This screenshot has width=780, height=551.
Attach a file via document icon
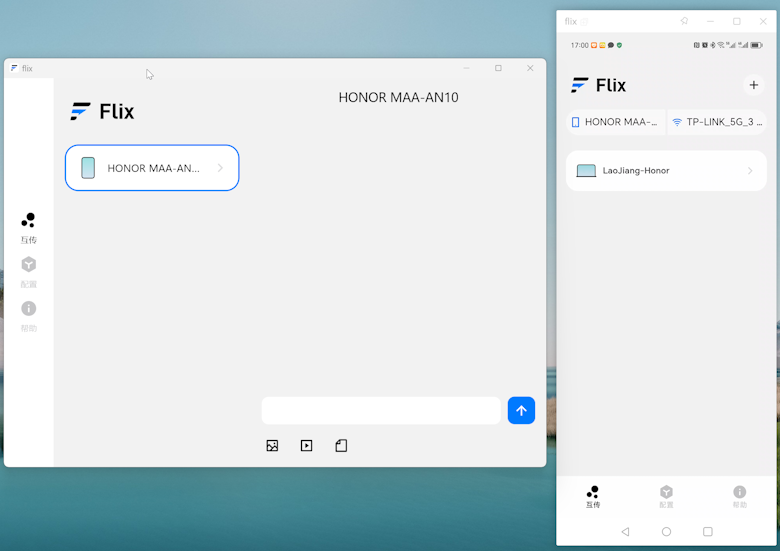coord(341,446)
